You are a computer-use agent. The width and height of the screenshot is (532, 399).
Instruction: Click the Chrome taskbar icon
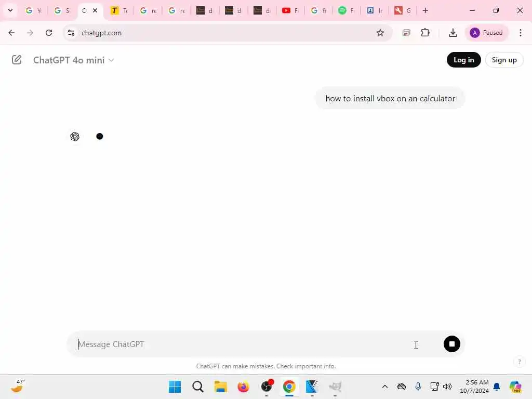click(x=289, y=387)
